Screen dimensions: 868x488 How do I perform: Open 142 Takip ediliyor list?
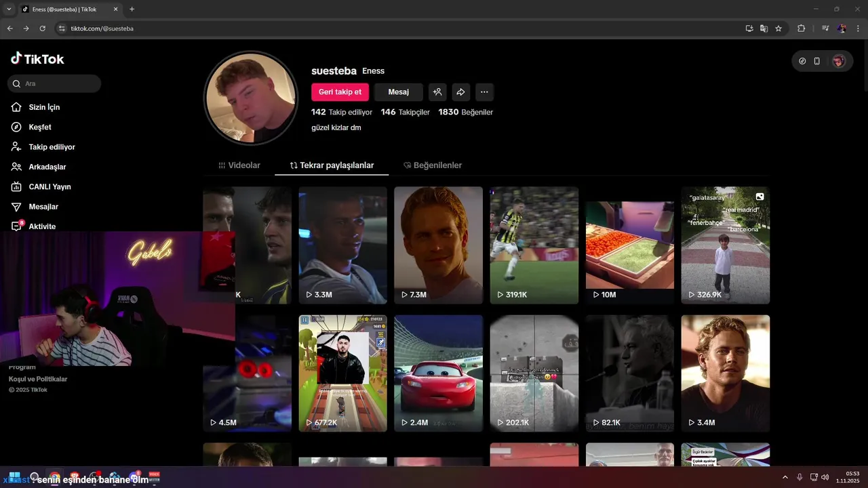click(342, 113)
